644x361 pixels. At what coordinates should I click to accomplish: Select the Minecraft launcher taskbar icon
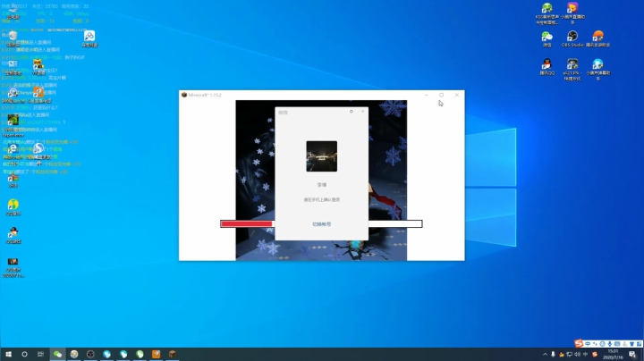[x=173, y=354]
